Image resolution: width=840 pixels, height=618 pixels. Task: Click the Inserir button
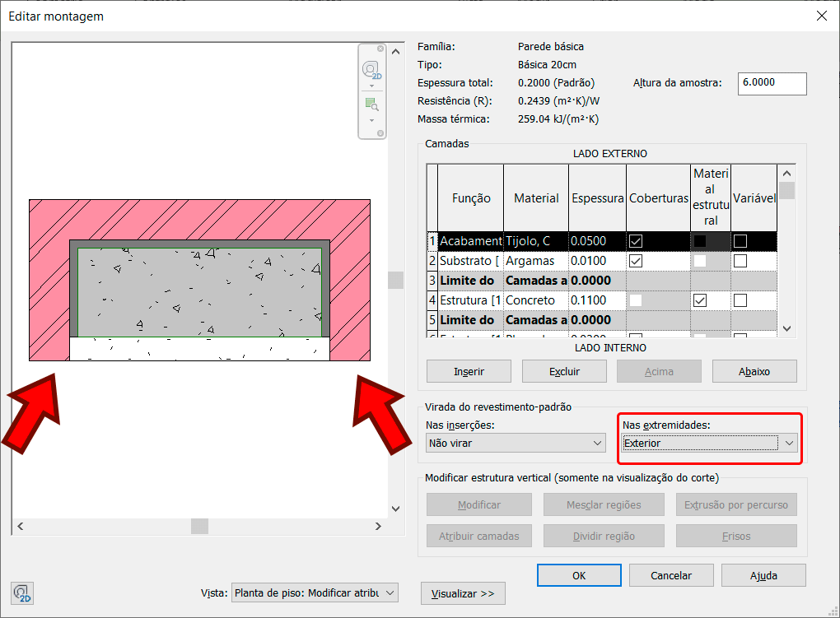(x=469, y=371)
